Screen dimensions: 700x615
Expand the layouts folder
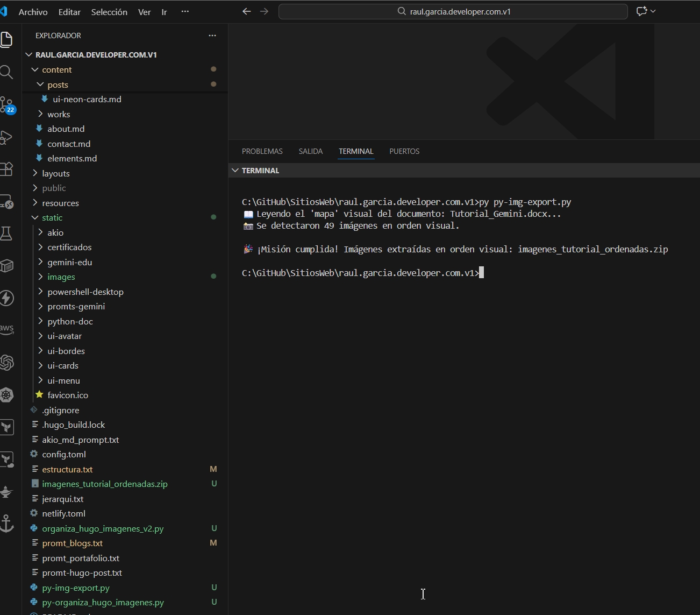point(55,173)
